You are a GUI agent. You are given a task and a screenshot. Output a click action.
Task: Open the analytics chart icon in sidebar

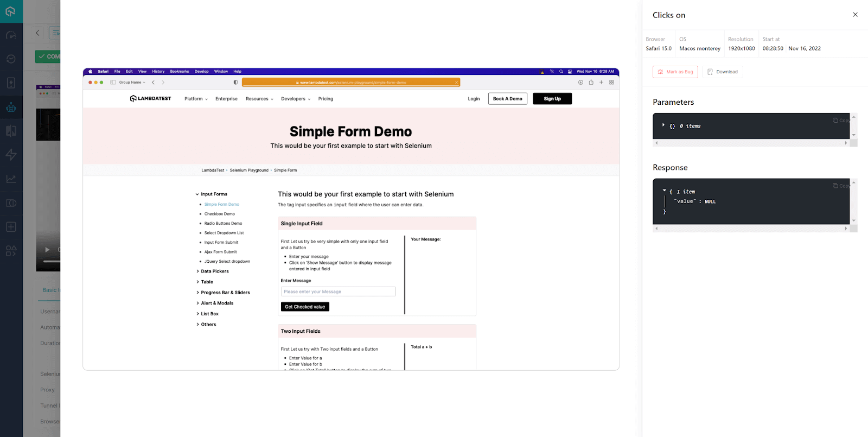click(x=11, y=179)
